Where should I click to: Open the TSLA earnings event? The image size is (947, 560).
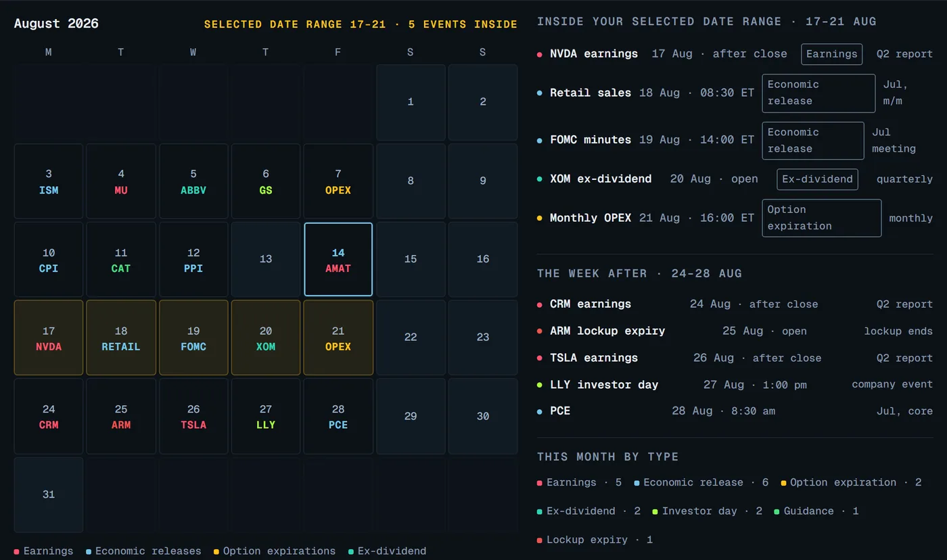pyautogui.click(x=735, y=358)
